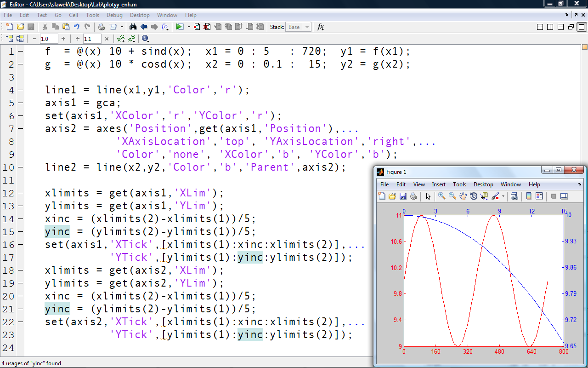The width and height of the screenshot is (588, 368).
Task: Click the orange warning indicator beside code
Action: pyautogui.click(x=584, y=47)
